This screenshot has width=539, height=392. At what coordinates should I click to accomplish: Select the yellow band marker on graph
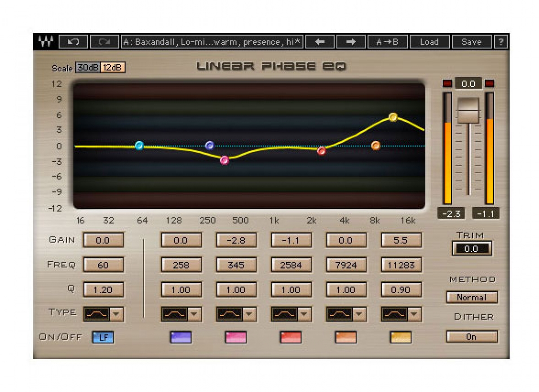[x=393, y=117]
